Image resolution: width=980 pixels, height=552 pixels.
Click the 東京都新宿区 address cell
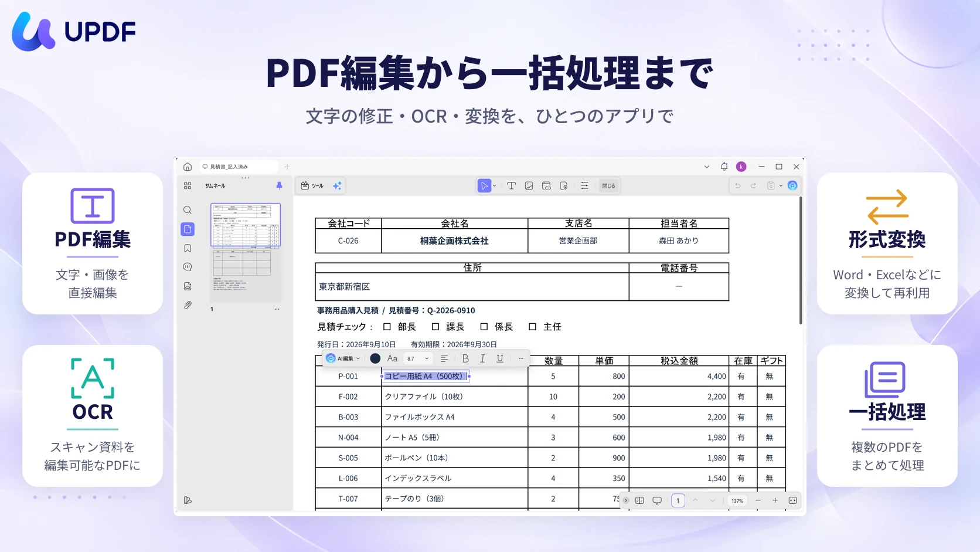coord(472,287)
